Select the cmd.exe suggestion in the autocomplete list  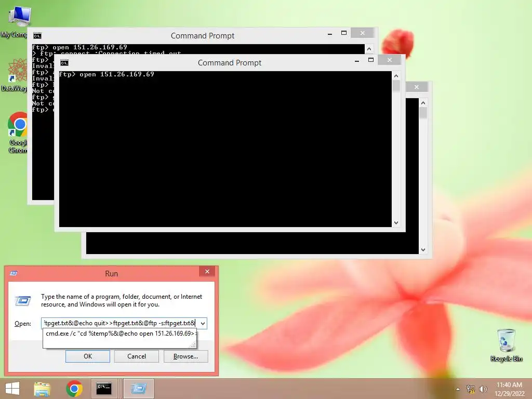[119, 334]
